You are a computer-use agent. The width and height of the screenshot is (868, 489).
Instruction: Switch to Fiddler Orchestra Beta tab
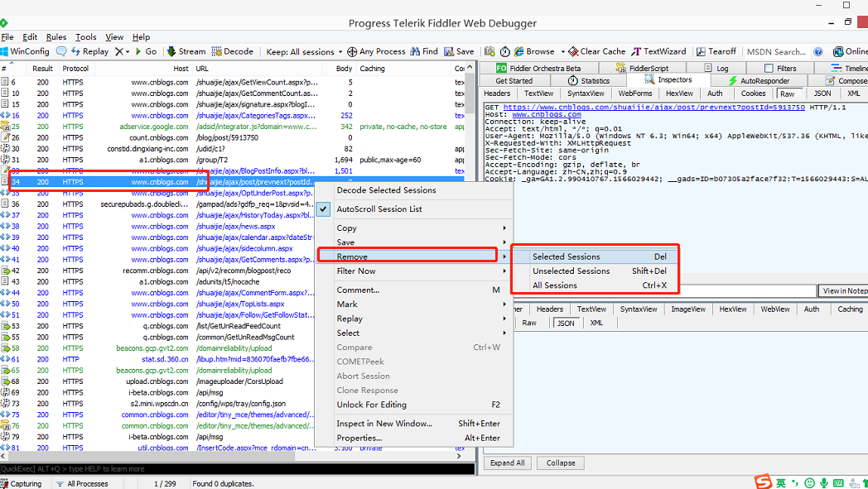click(538, 68)
